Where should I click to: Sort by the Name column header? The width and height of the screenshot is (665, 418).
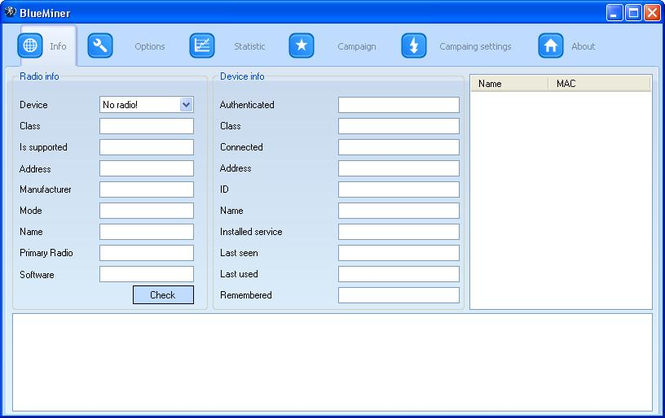pyautogui.click(x=509, y=84)
